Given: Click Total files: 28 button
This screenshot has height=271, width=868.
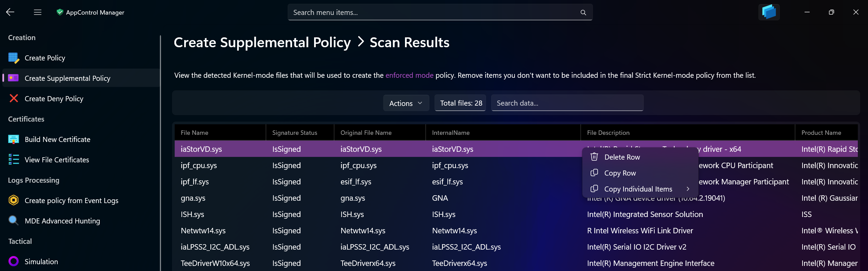Looking at the screenshot, I should (x=460, y=103).
